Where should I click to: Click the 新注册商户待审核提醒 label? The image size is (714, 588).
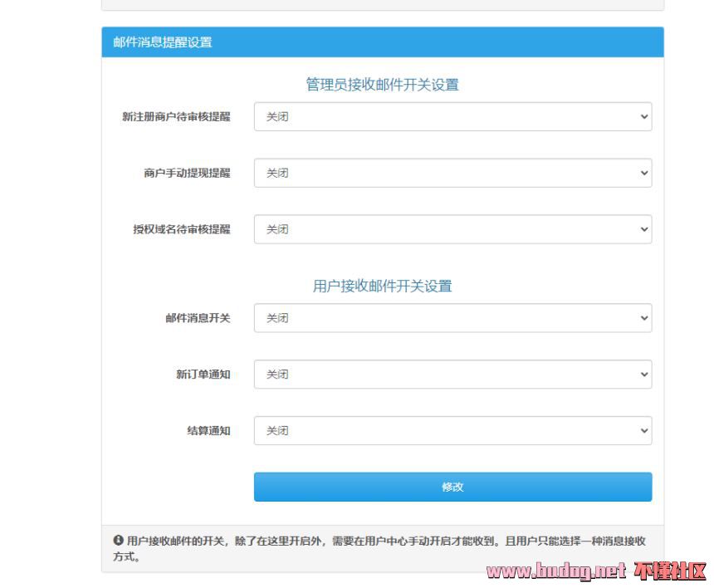[x=176, y=117]
